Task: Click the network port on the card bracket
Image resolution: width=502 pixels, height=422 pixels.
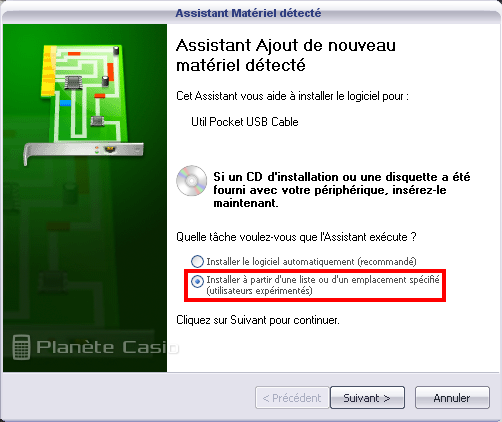Action: 110,149
